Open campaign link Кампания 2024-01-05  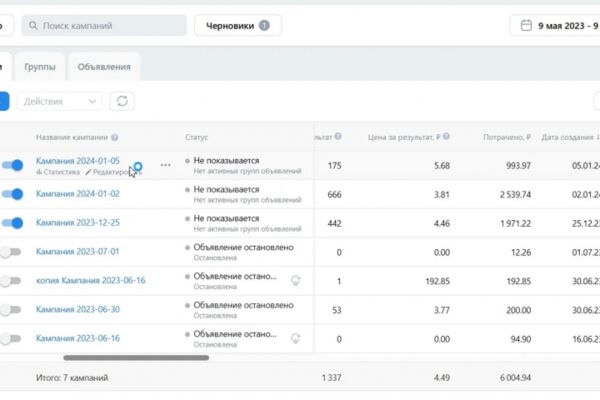coord(78,161)
